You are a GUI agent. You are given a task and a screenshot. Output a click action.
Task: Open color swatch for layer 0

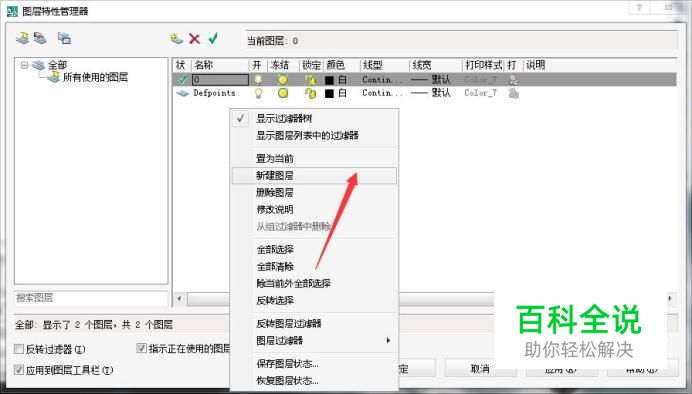[329, 80]
